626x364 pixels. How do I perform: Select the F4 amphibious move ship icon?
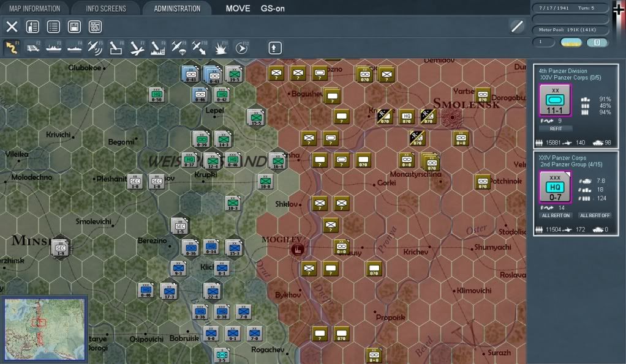(74, 48)
